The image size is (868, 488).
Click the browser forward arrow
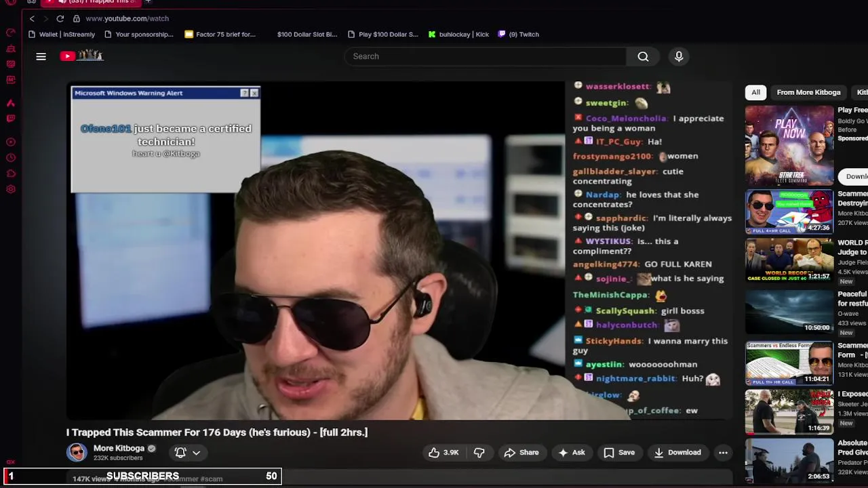(45, 18)
